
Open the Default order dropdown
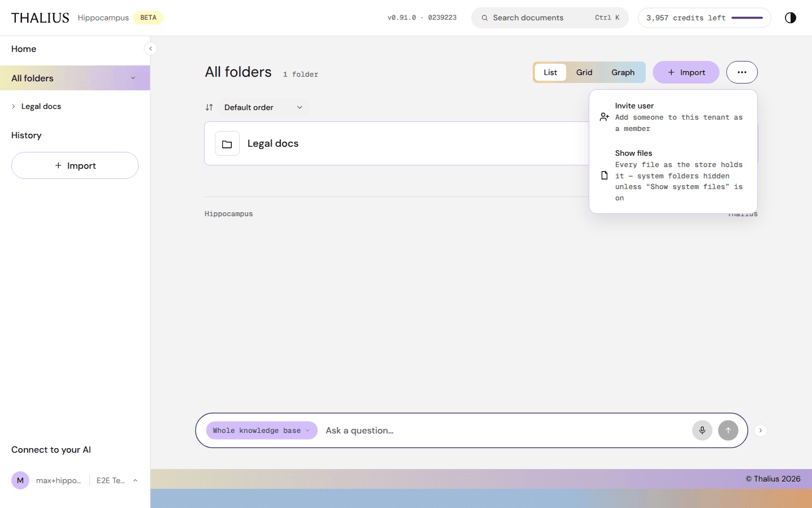263,107
